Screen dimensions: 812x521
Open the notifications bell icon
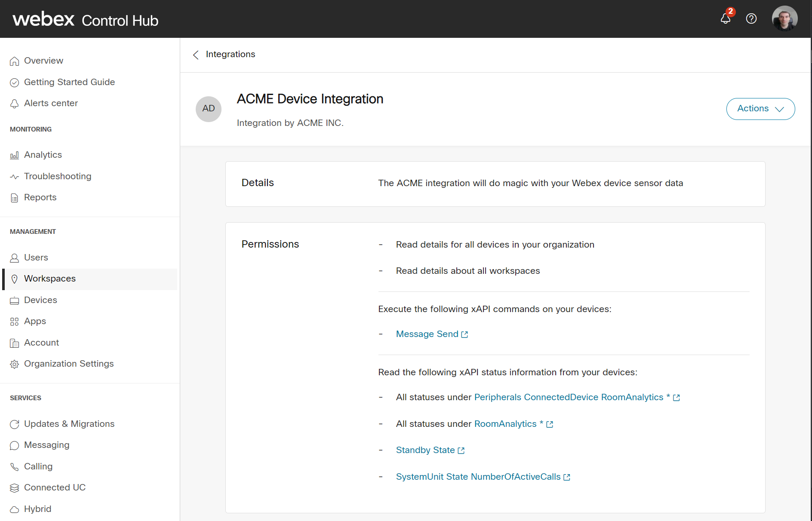pyautogui.click(x=726, y=18)
